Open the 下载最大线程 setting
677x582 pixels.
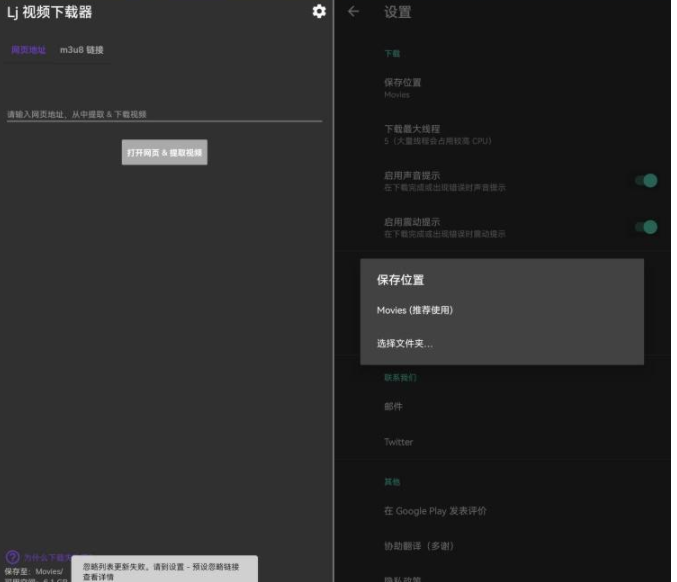(x=503, y=135)
